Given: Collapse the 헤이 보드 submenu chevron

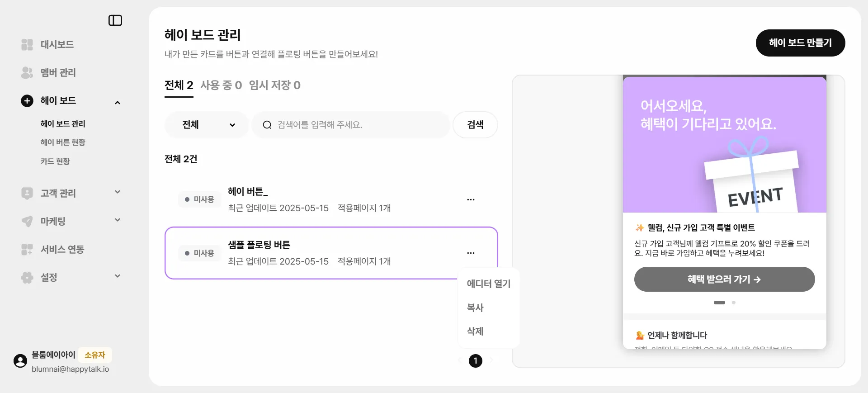Looking at the screenshot, I should (118, 103).
